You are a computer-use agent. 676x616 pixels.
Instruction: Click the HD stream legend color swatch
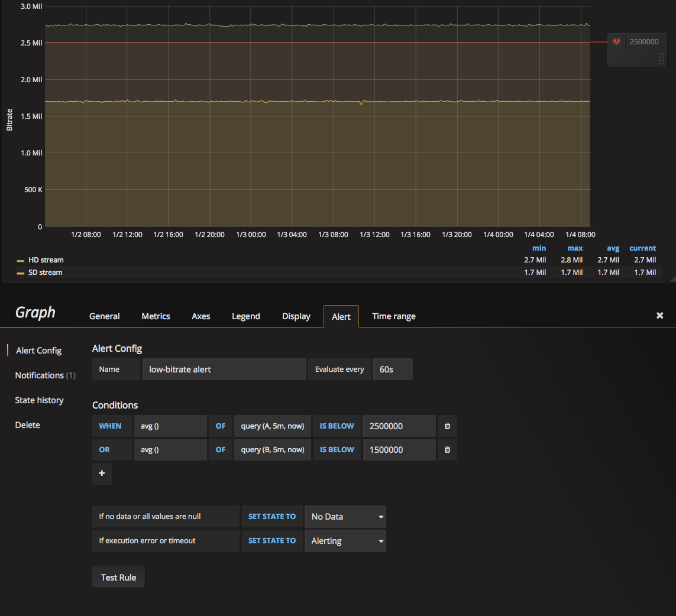pyautogui.click(x=20, y=261)
